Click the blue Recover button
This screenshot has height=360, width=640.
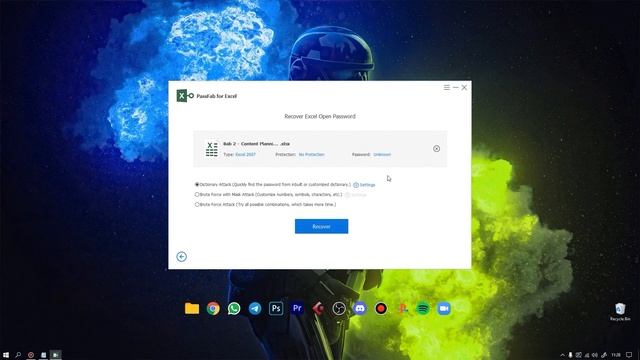tap(322, 226)
